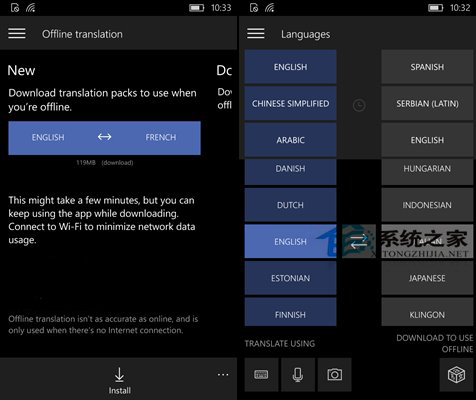Open hamburger menu on Offline translation screen
This screenshot has width=476, height=400.
point(17,34)
